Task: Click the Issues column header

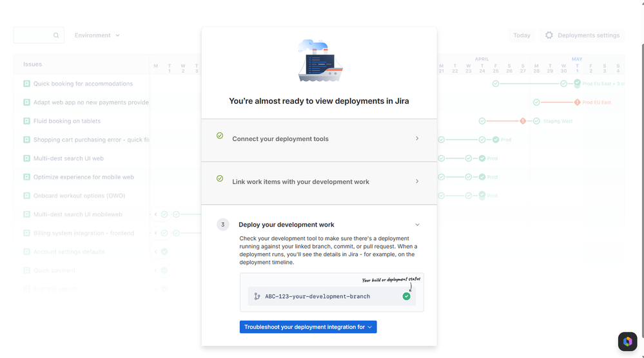Action: coord(32,64)
